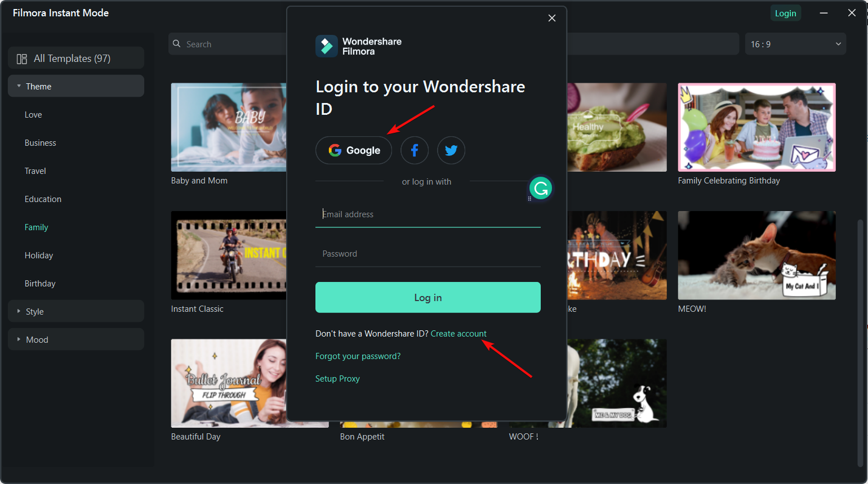The height and width of the screenshot is (484, 868).
Task: Click the Family Celebrating Birthday label
Action: [x=729, y=181]
